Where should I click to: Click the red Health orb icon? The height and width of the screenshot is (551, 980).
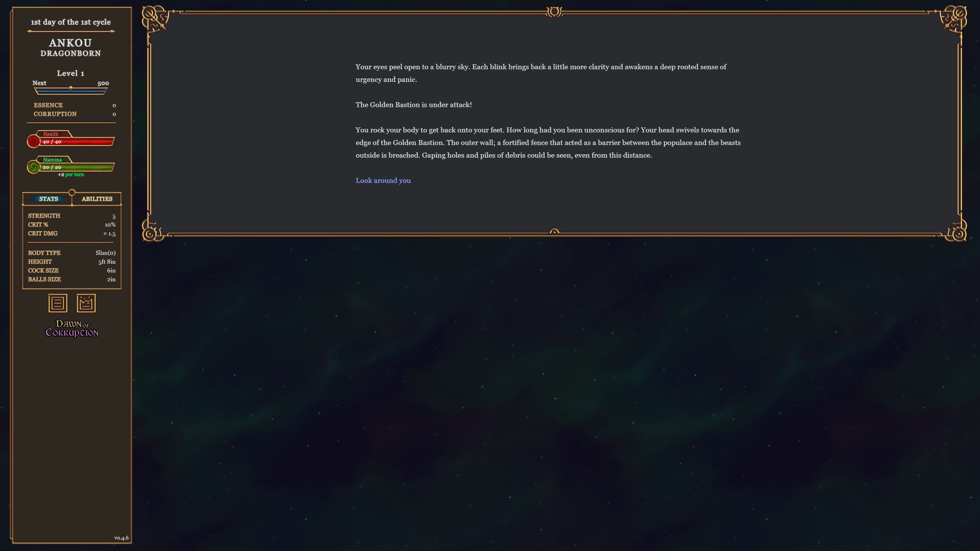click(x=34, y=142)
